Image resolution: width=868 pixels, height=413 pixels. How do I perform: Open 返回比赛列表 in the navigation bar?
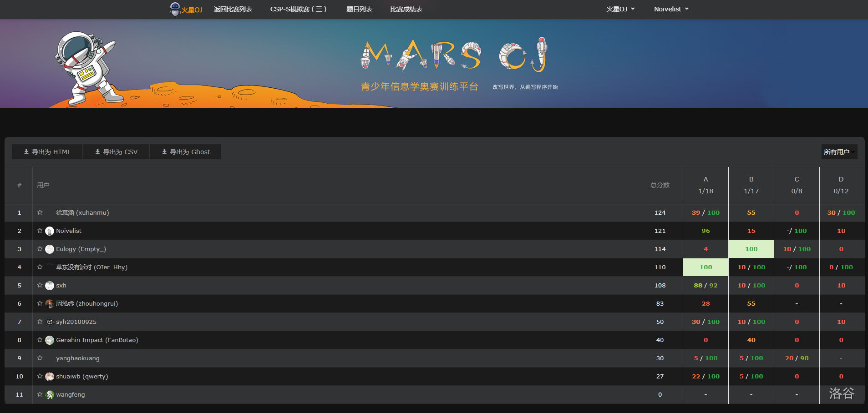coord(233,9)
